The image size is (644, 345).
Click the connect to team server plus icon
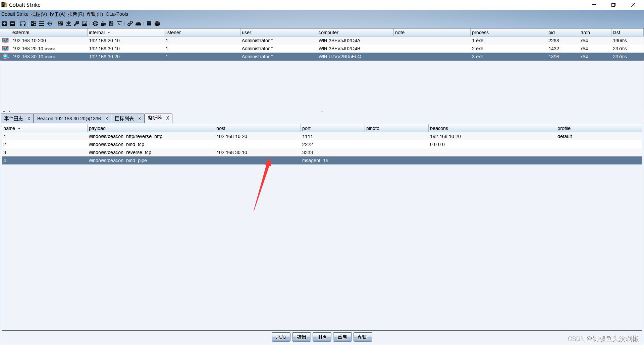(x=4, y=23)
